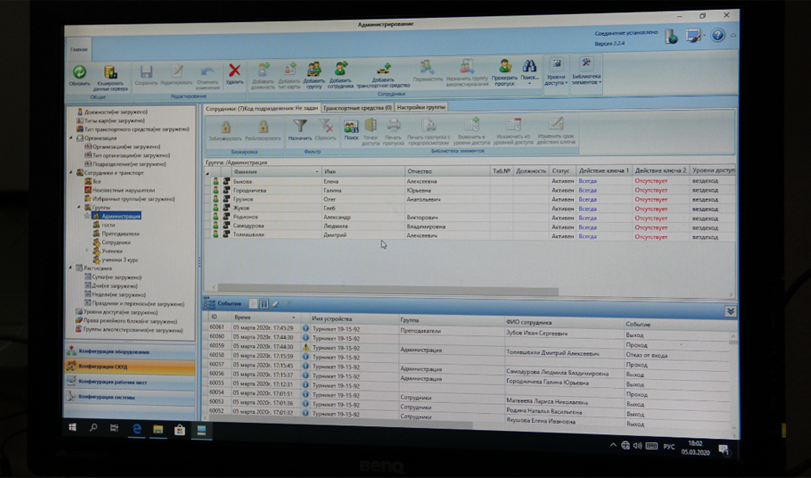Select the Главная ribbon tab

tap(79, 50)
